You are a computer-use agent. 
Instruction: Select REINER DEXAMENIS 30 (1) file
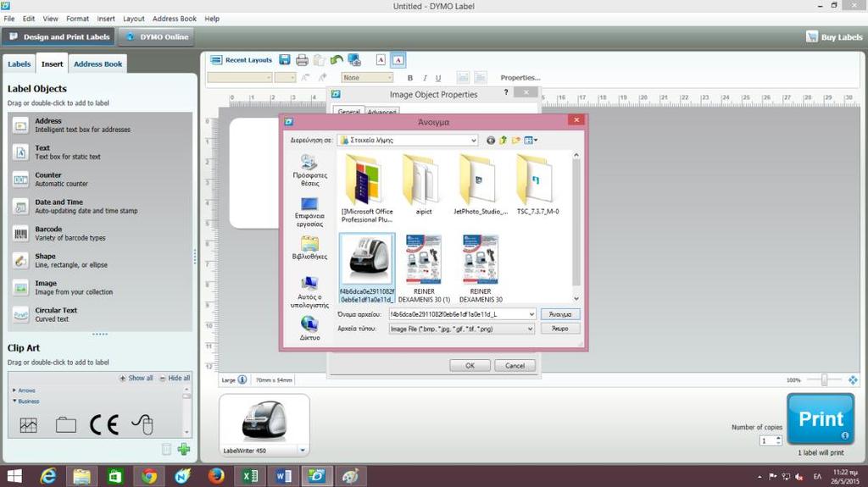click(424, 268)
